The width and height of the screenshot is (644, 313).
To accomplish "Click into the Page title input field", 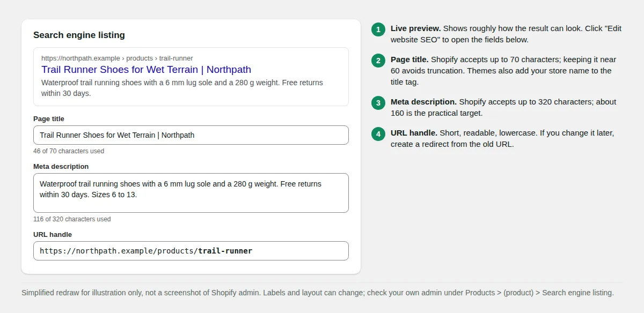I will 191,135.
